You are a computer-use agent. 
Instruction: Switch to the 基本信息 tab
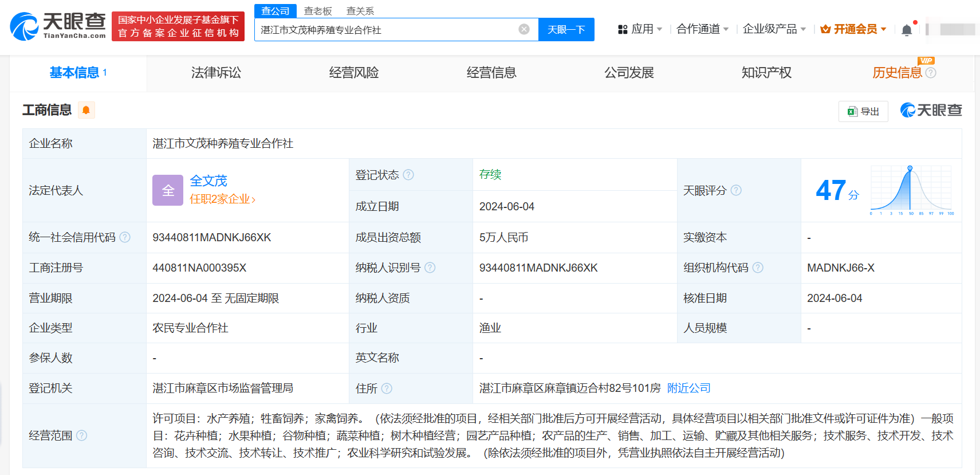coord(78,73)
